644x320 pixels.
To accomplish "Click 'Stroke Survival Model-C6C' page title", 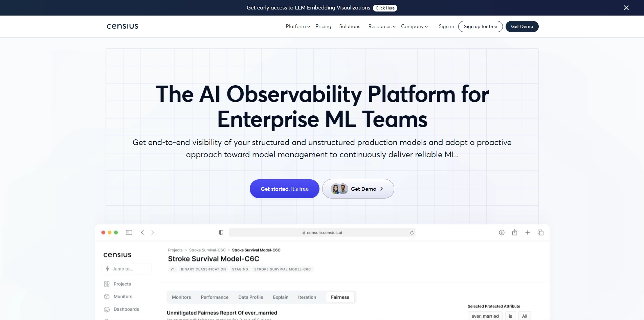I will click(x=214, y=259).
